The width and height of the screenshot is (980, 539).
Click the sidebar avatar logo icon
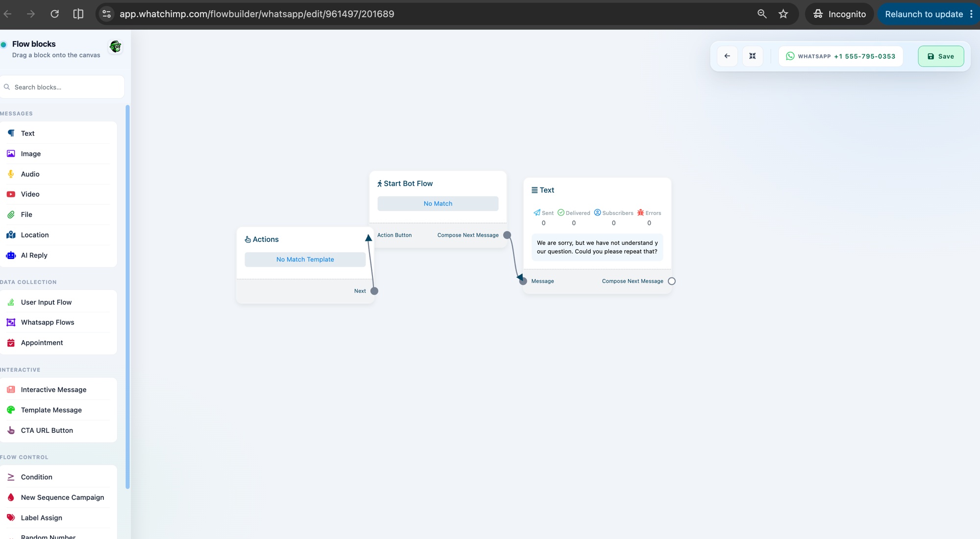116,47
